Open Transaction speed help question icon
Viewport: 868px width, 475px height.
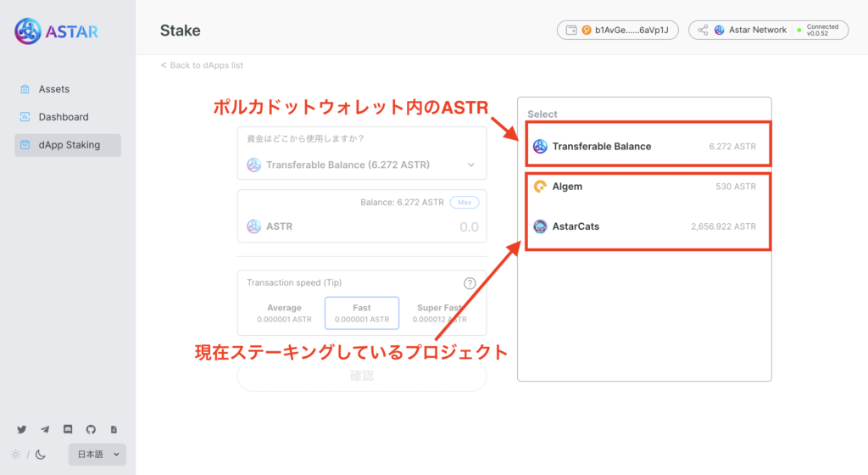tap(470, 283)
